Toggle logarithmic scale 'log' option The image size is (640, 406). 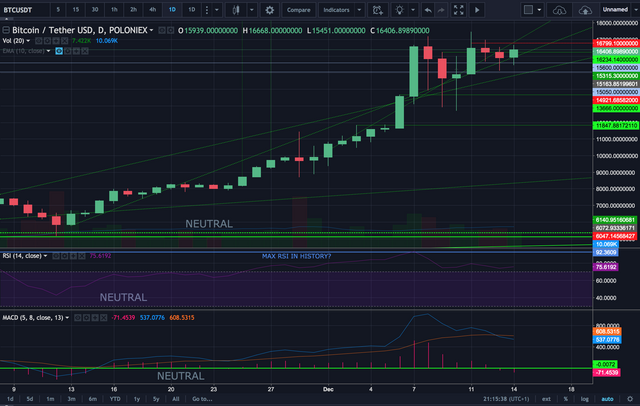point(585,399)
